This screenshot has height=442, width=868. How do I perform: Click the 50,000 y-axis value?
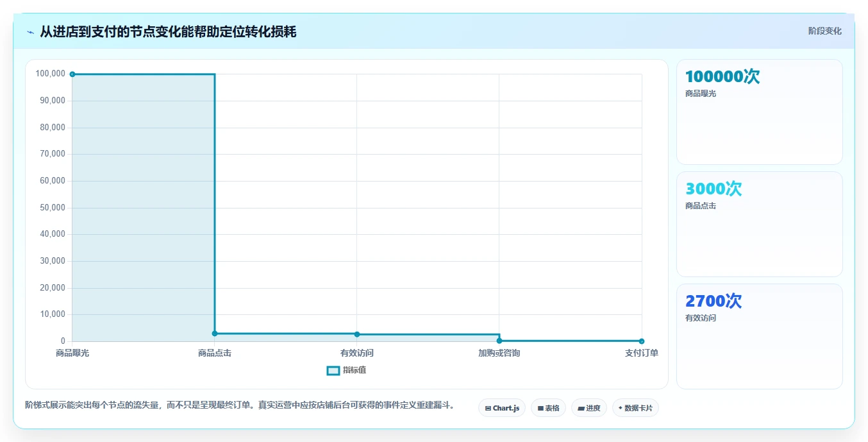coord(53,208)
